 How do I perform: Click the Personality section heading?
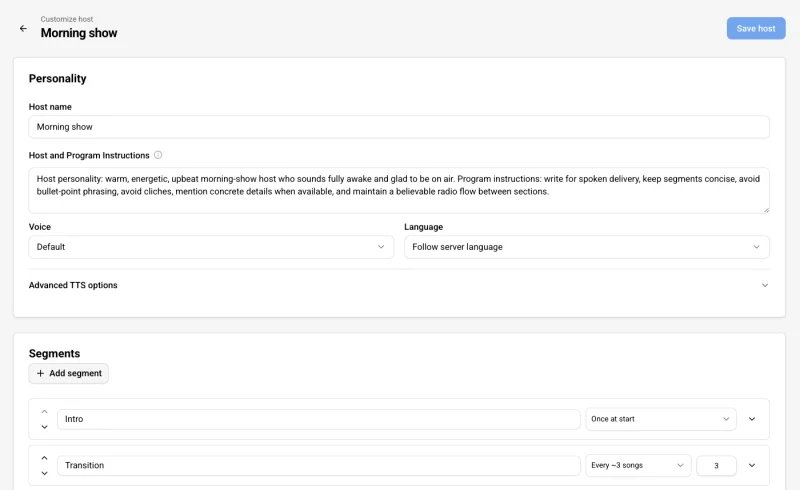click(x=58, y=79)
